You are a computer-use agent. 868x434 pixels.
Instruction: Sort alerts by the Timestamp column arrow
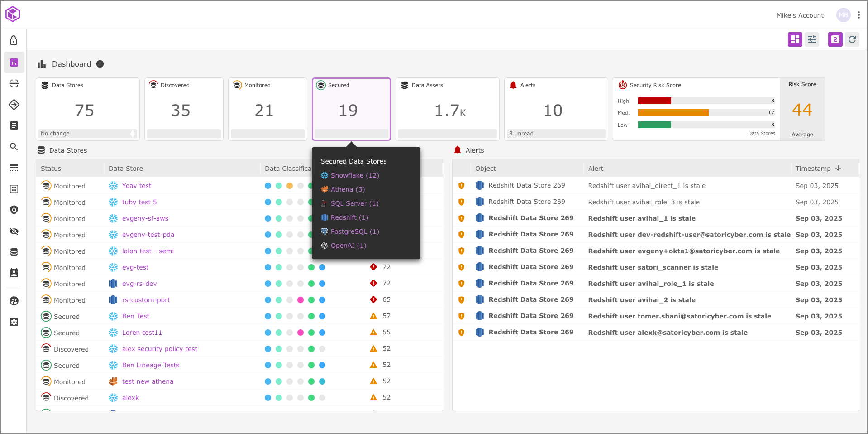[x=838, y=169]
